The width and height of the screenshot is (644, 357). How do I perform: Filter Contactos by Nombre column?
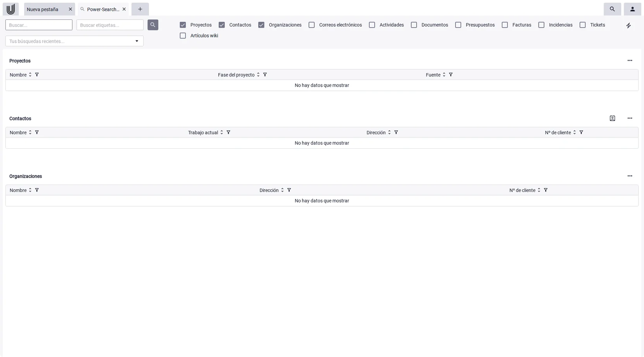tap(37, 132)
